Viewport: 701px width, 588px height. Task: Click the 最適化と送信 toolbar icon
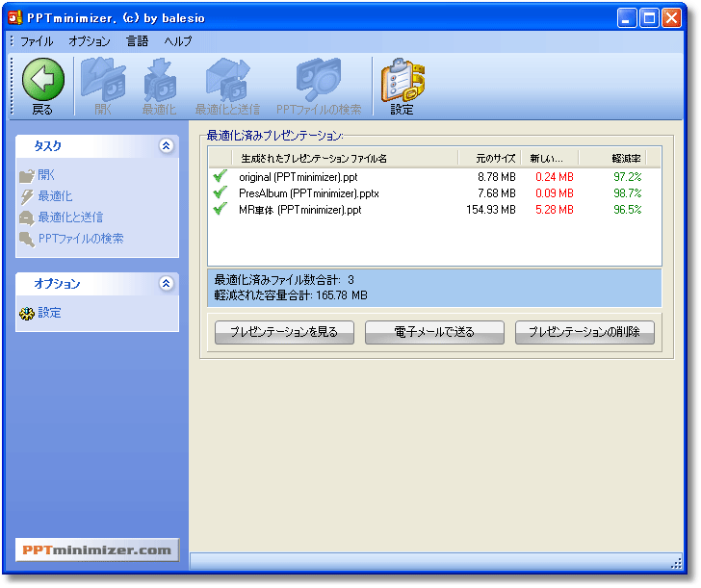(227, 80)
